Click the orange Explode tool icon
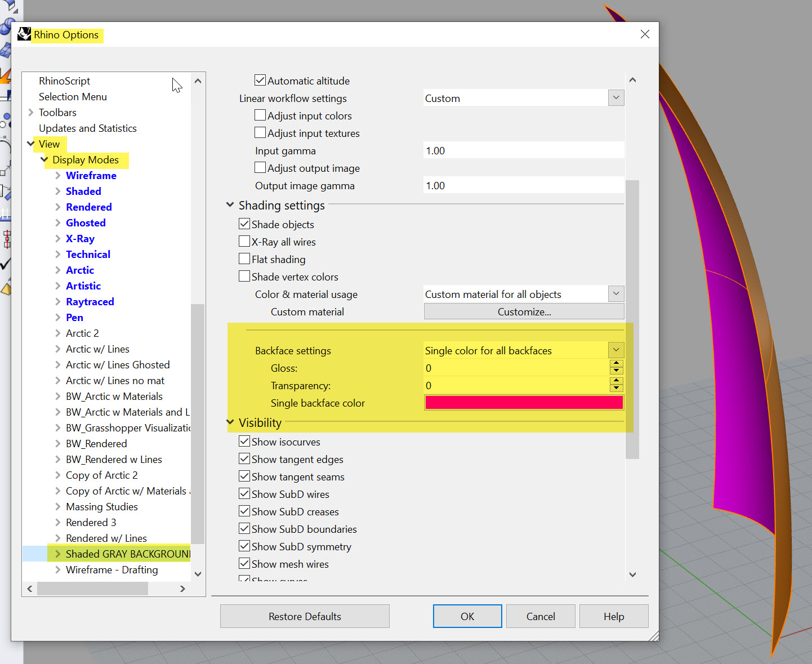 [5, 75]
